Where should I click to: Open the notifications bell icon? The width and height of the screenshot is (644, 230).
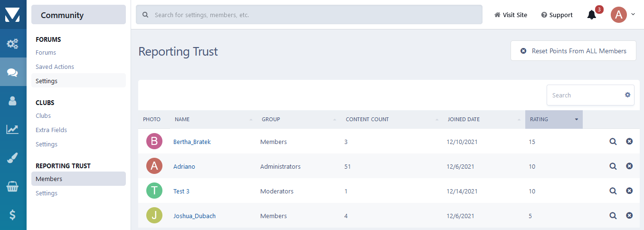(591, 15)
